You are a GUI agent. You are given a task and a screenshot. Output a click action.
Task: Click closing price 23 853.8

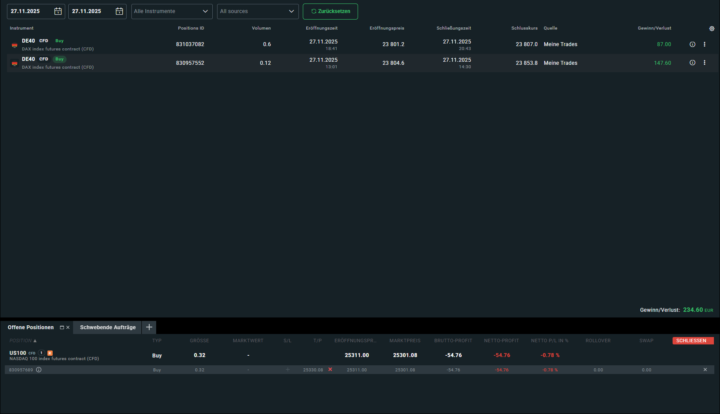coord(527,63)
